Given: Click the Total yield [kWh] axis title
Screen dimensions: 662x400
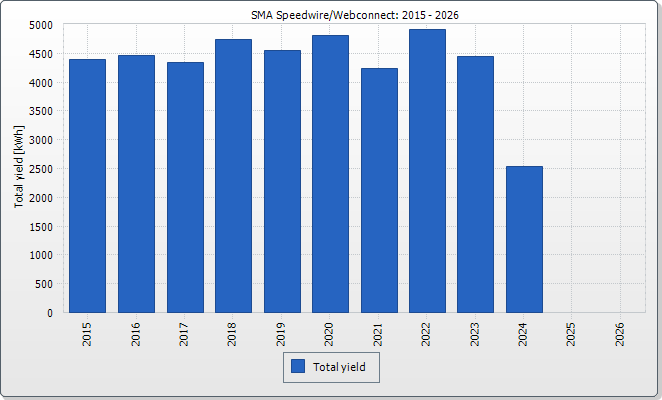Looking at the screenshot, I should [19, 168].
